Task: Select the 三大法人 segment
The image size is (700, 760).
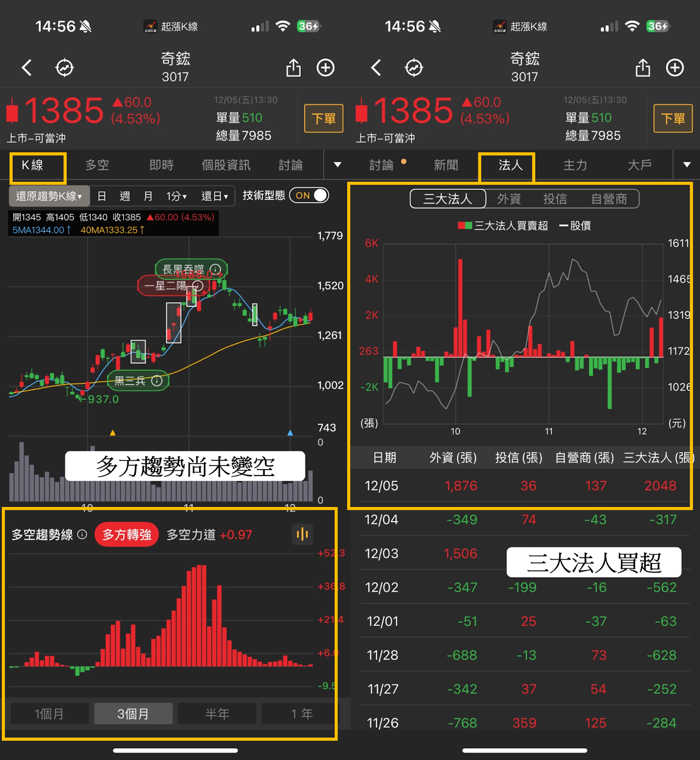Action: 448,199
